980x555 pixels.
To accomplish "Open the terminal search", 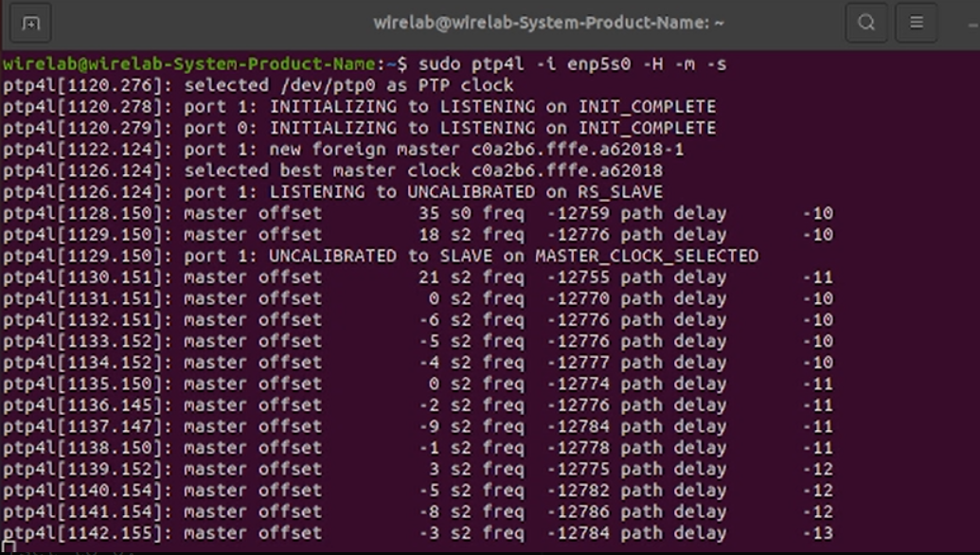I will (x=866, y=23).
